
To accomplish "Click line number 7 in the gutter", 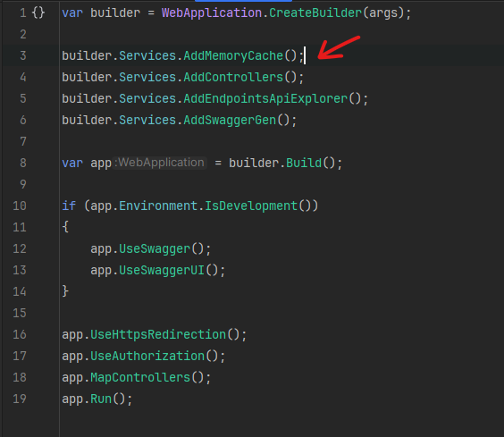I will click(23, 141).
